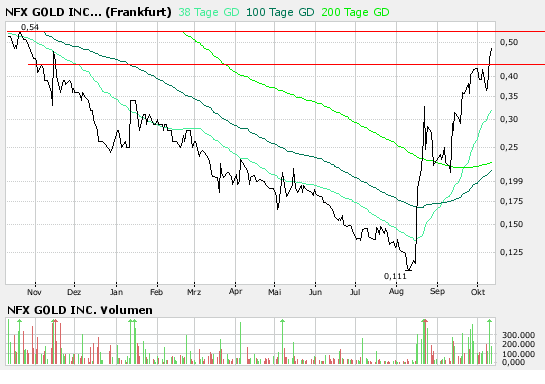Click the "NFX GOLD INC. Volumen" heading
The image size is (545, 384).
80,310
